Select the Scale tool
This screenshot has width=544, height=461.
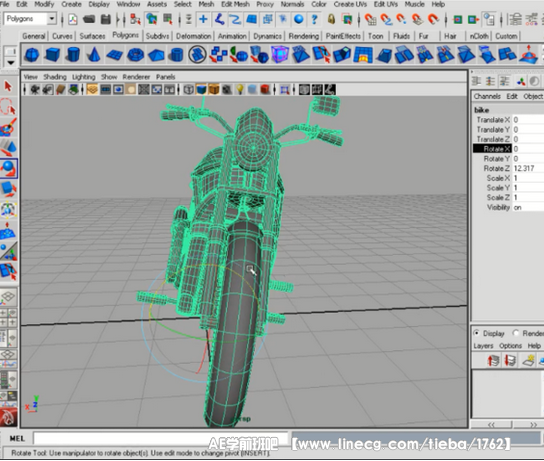click(8, 189)
